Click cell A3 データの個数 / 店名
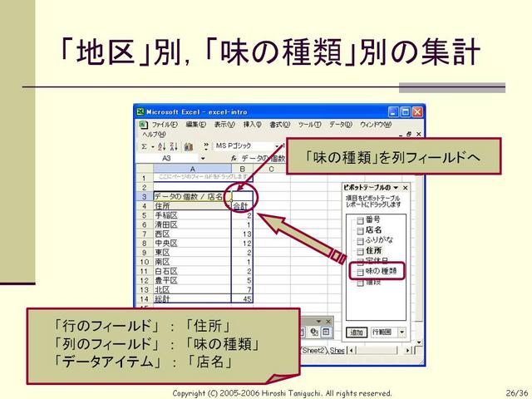Viewport: 532px width, 399px height. (x=192, y=196)
